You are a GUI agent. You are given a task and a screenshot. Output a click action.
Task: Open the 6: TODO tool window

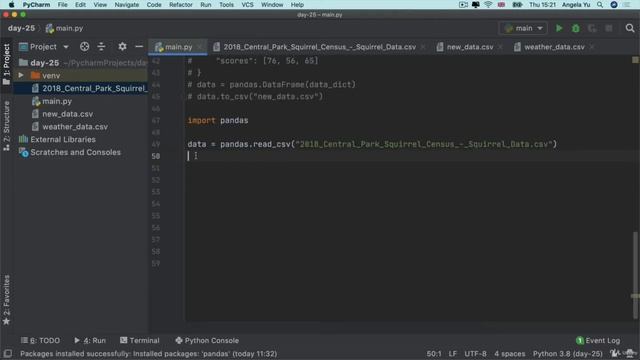pyautogui.click(x=40, y=340)
